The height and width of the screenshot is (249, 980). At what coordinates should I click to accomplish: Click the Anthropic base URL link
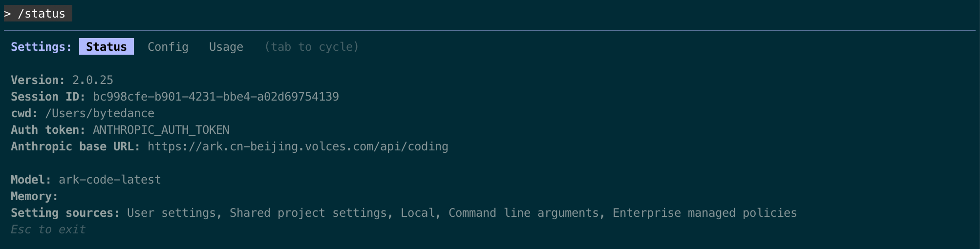pos(298,146)
